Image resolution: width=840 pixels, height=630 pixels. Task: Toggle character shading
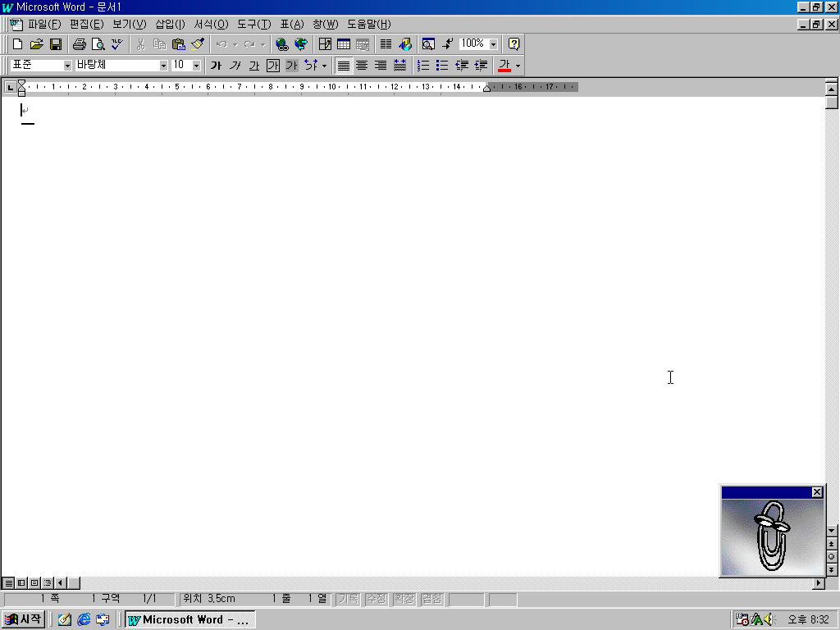[292, 66]
